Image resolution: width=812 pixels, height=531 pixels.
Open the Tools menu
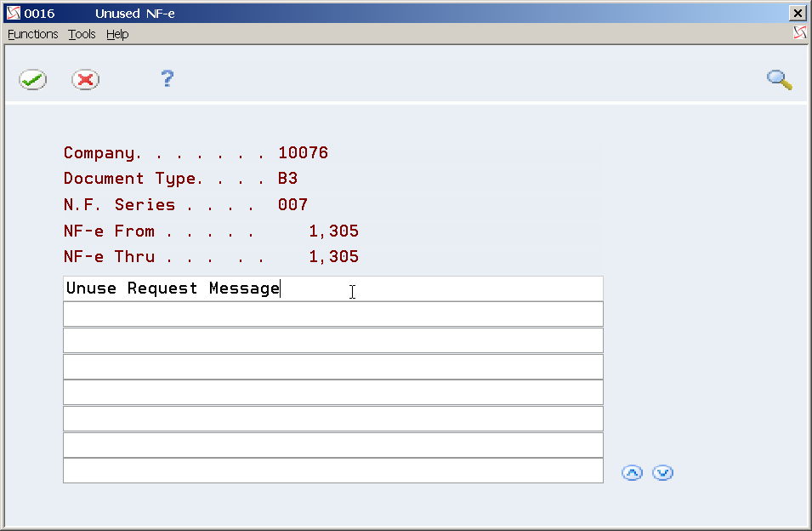(x=82, y=34)
